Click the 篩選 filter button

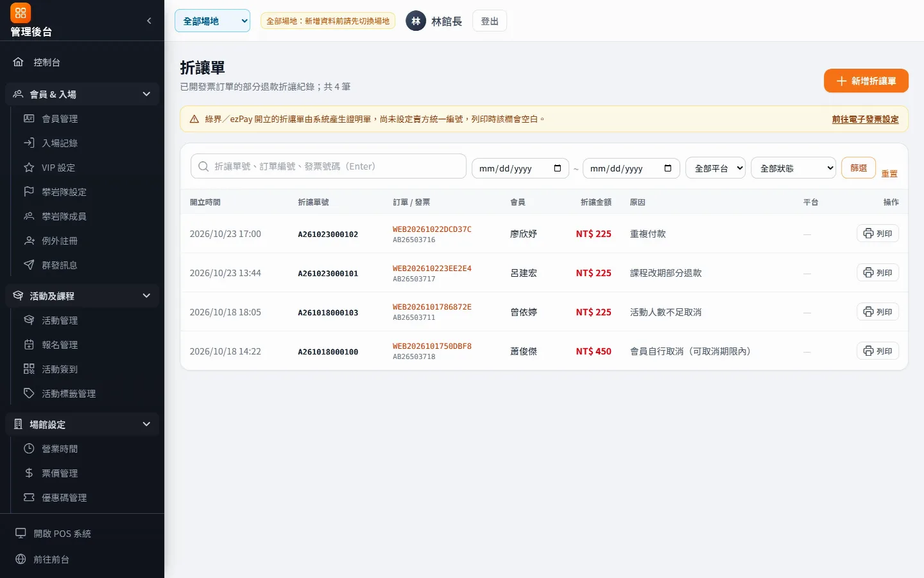[x=859, y=168]
